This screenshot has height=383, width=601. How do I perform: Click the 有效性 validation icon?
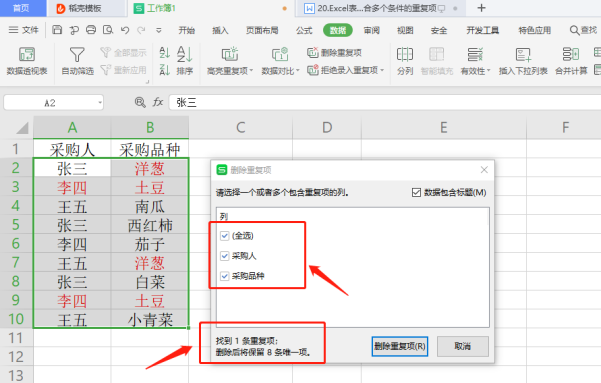[475, 54]
